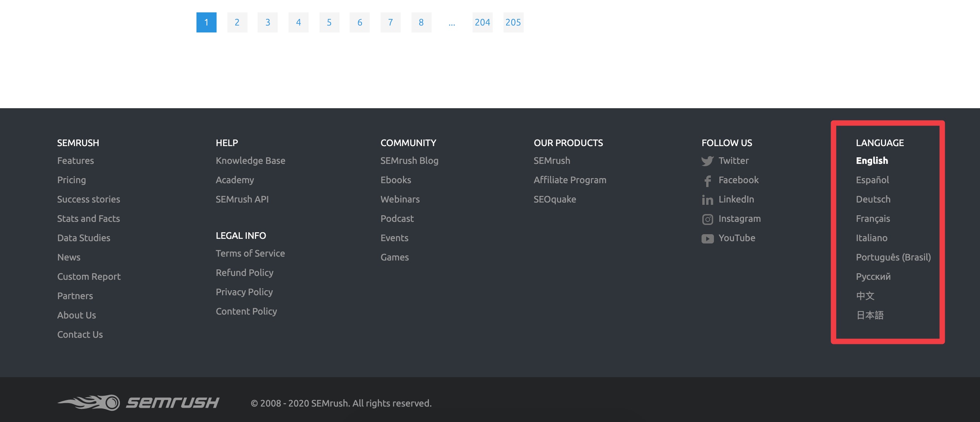Open the Podcast link
The image size is (980, 422).
397,219
